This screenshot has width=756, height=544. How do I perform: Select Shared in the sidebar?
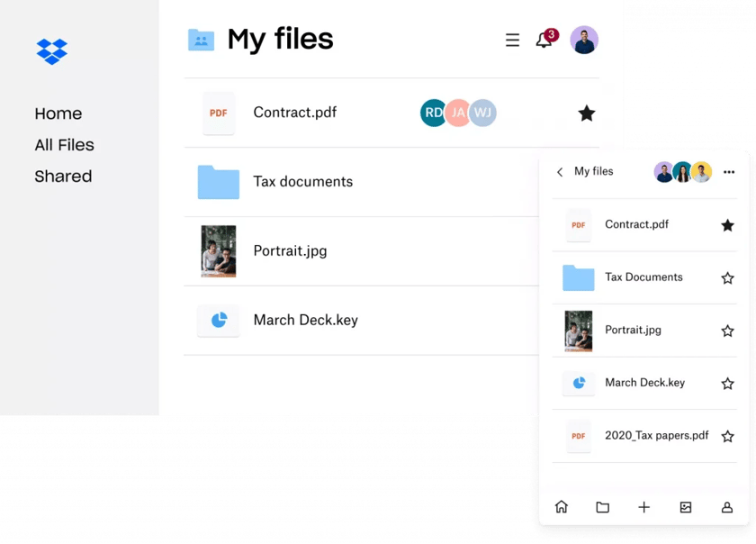point(63,177)
